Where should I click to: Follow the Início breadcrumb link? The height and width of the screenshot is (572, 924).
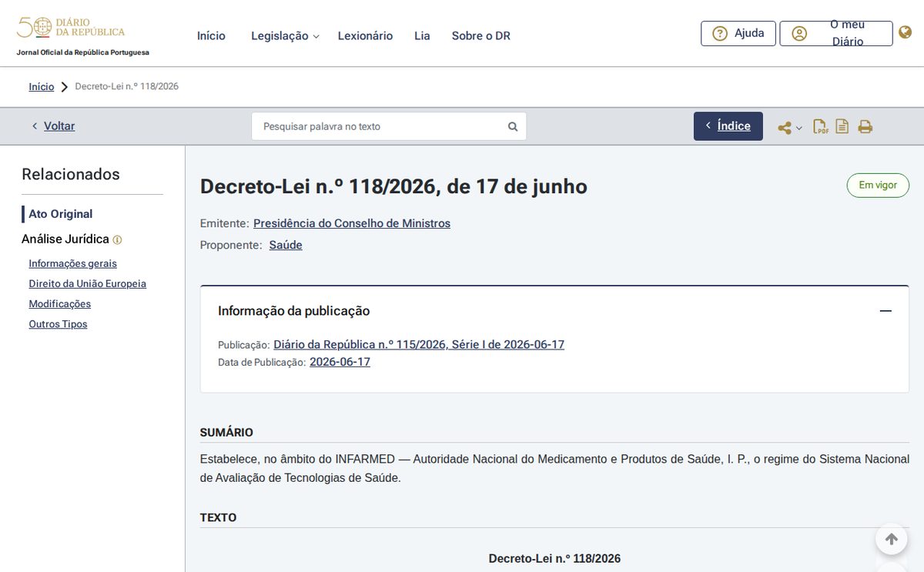[x=42, y=86]
